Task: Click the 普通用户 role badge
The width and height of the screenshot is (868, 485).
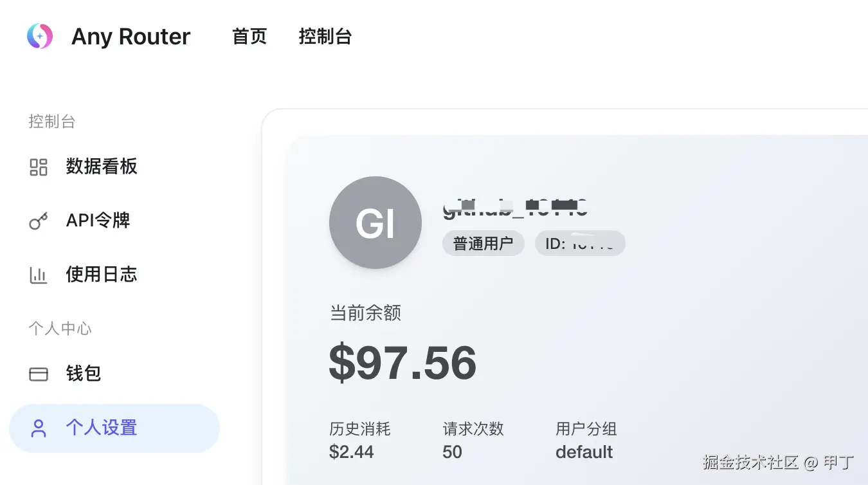Action: pyautogui.click(x=483, y=244)
